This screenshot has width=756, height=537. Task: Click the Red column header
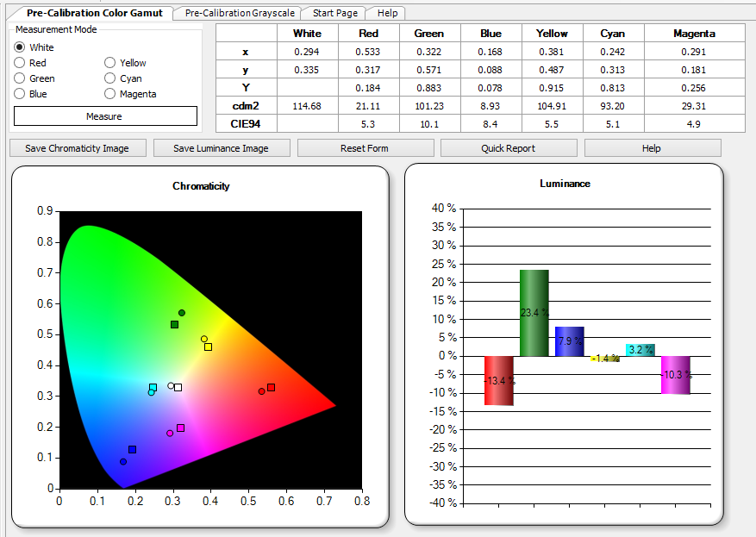click(368, 34)
